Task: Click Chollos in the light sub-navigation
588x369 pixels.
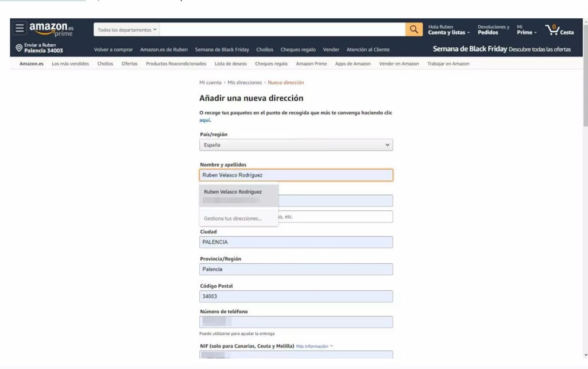Action: click(x=105, y=64)
